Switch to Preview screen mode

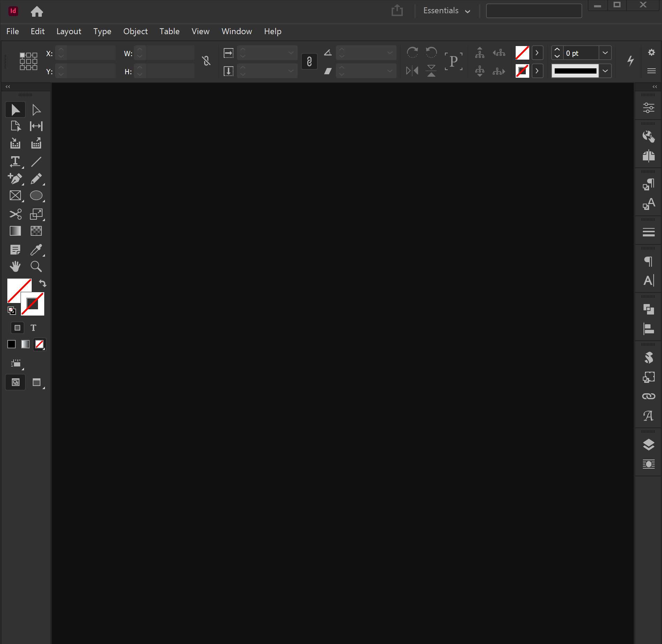37,382
